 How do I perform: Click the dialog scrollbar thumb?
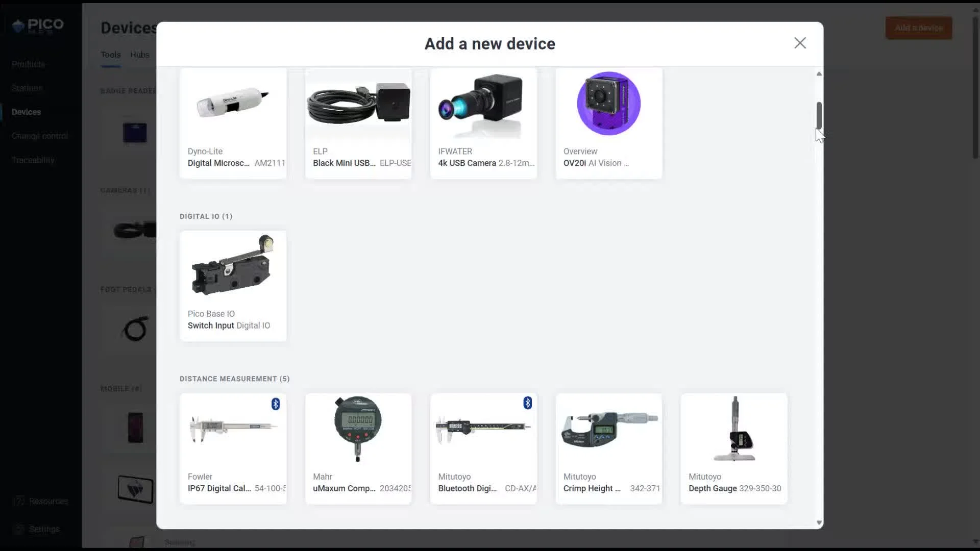point(819,115)
